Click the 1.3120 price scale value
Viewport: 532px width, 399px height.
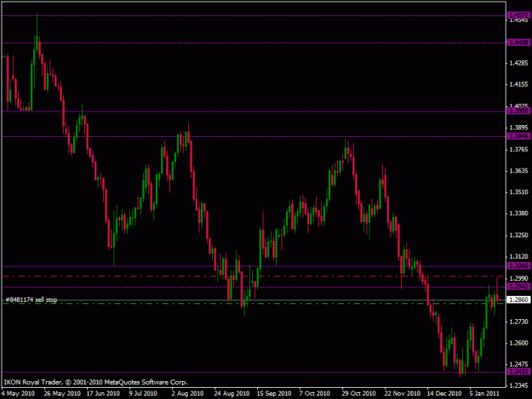pyautogui.click(x=518, y=257)
